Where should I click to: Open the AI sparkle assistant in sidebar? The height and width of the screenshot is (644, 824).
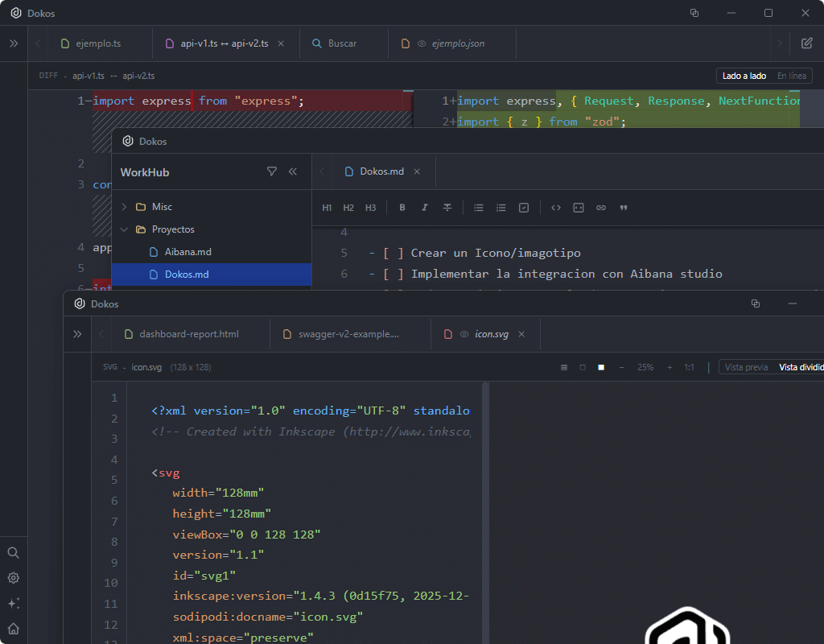tap(14, 603)
